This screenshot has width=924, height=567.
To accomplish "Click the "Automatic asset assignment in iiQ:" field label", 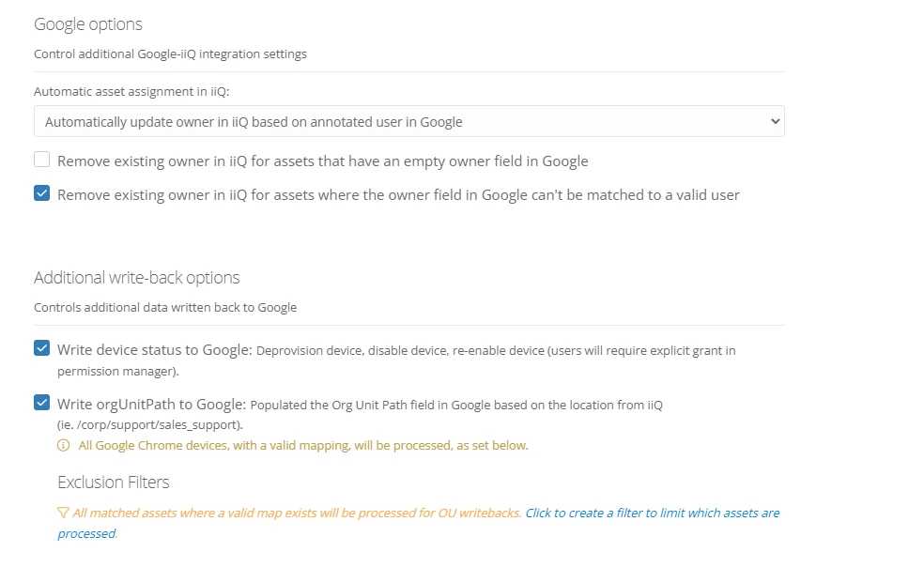I will [x=131, y=92].
